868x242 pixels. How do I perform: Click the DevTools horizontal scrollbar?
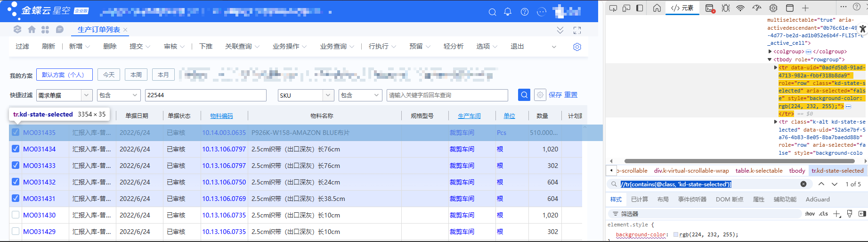pyautogui.click(x=739, y=161)
